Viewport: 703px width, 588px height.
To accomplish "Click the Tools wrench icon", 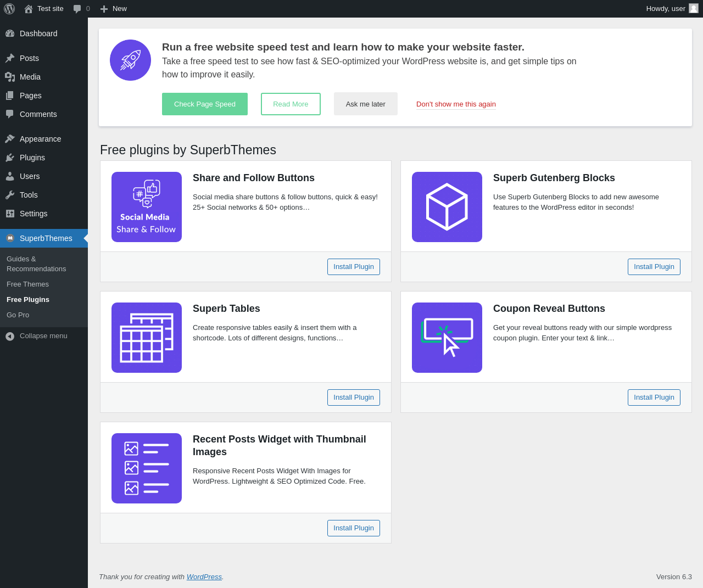I will [x=10, y=195].
